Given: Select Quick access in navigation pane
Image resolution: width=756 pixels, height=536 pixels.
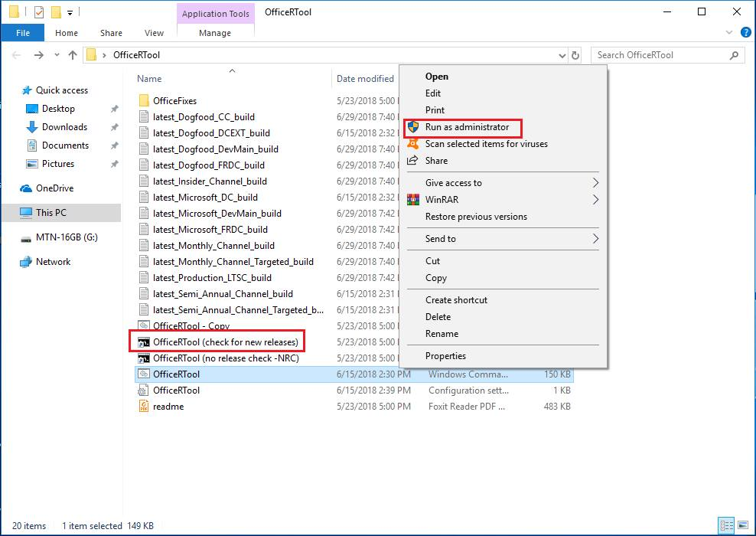Looking at the screenshot, I should click(x=62, y=90).
